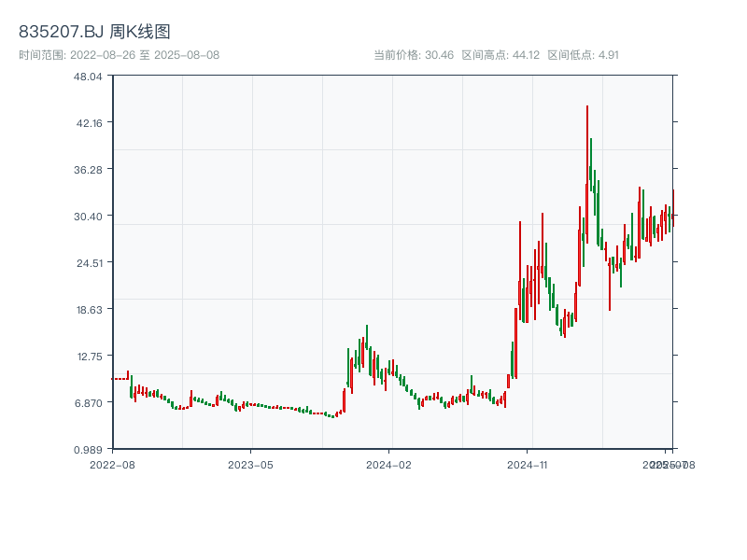Select the 12.75 y-axis label
Screen dimensions: 747x560
pos(90,357)
